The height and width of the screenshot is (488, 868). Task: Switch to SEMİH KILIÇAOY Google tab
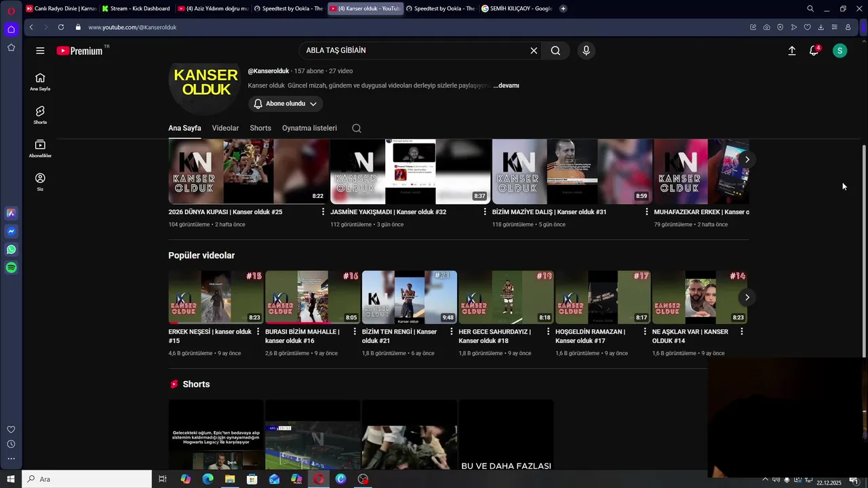coord(517,9)
